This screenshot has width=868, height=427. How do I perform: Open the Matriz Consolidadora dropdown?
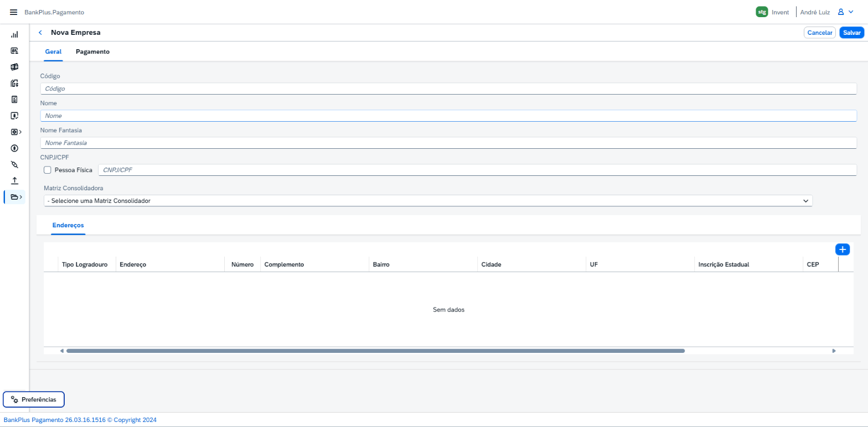[428, 201]
